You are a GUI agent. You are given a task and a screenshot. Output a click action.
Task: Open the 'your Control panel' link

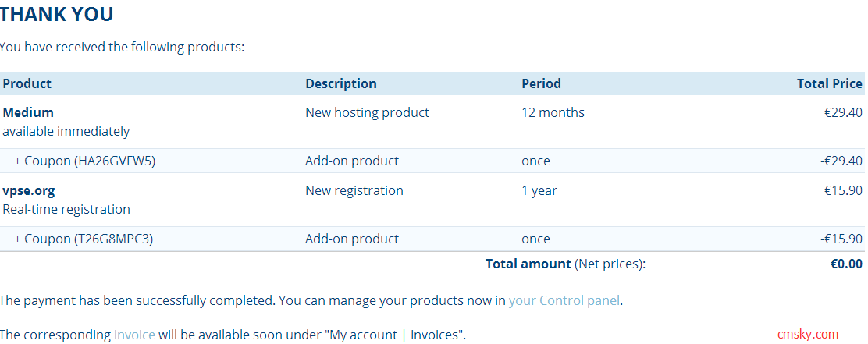564,300
